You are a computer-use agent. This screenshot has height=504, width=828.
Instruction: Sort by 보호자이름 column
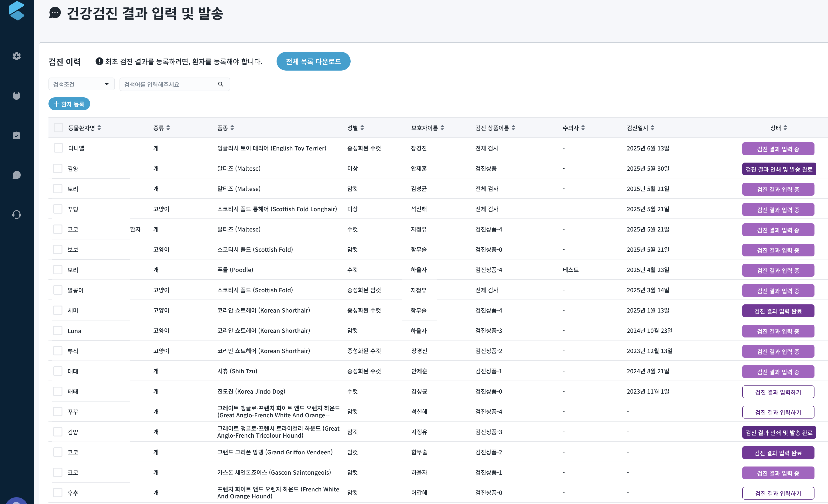(442, 128)
